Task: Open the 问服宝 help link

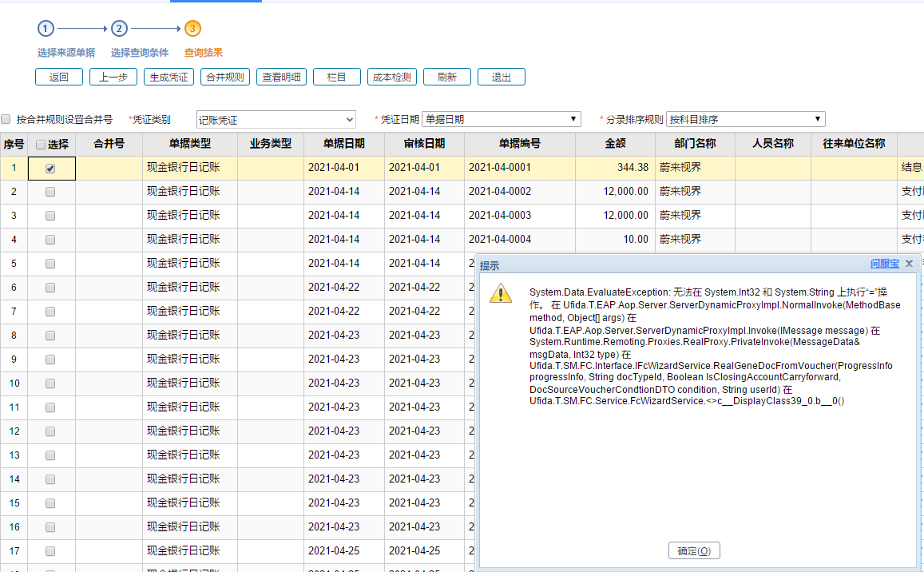Action: 885,264
